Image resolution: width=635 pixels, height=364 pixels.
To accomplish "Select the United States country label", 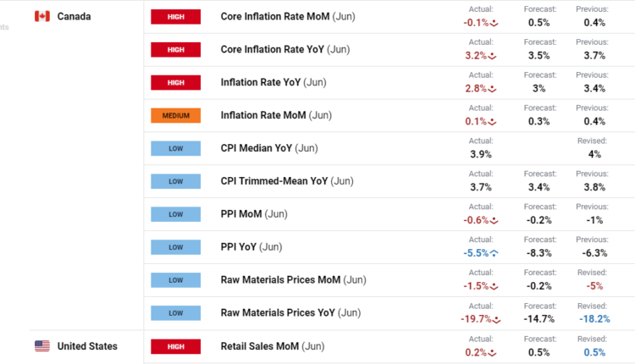I will pyautogui.click(x=87, y=346).
